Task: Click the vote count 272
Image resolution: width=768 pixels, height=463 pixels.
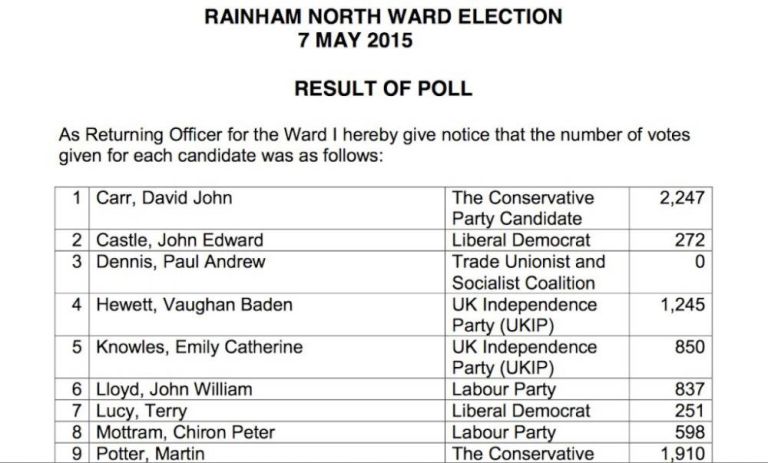Action: pos(689,240)
